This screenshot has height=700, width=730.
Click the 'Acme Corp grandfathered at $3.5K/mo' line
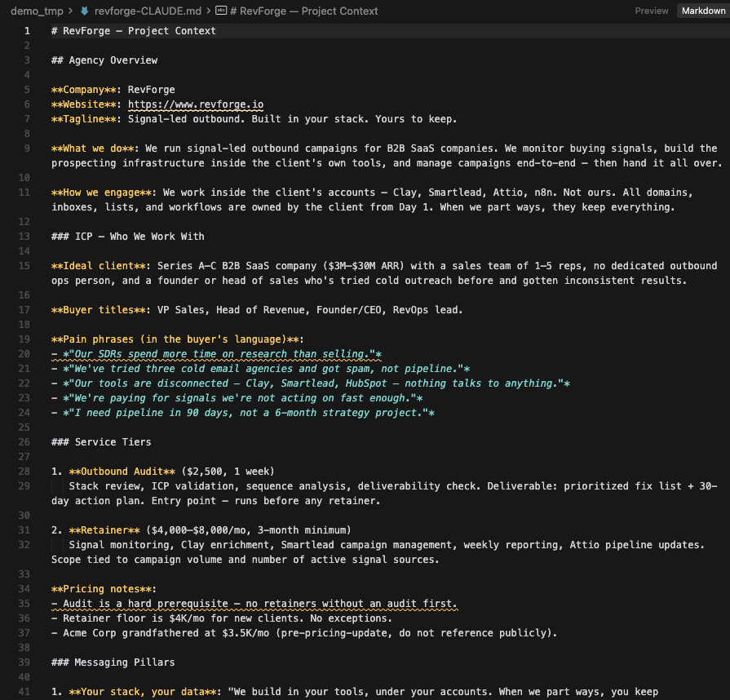(304, 633)
